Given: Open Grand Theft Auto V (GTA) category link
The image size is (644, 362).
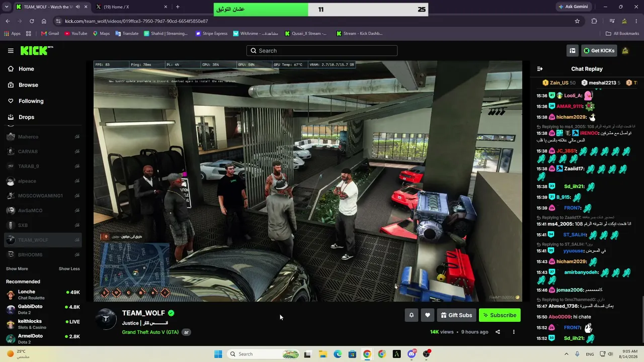Looking at the screenshot, I should (150, 332).
